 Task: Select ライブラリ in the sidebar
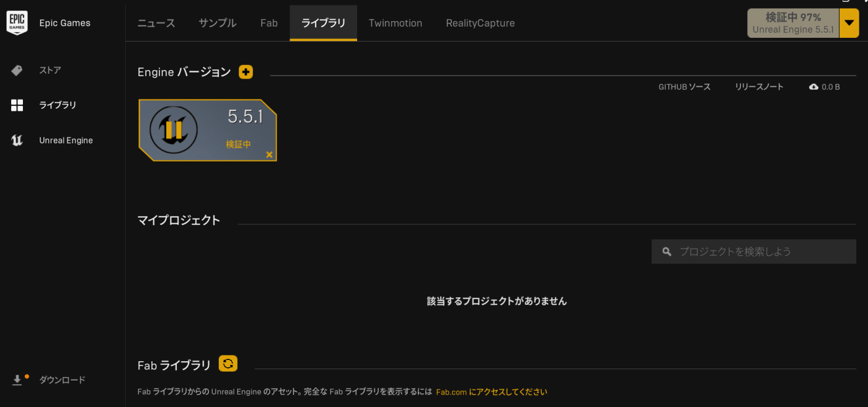pos(58,105)
